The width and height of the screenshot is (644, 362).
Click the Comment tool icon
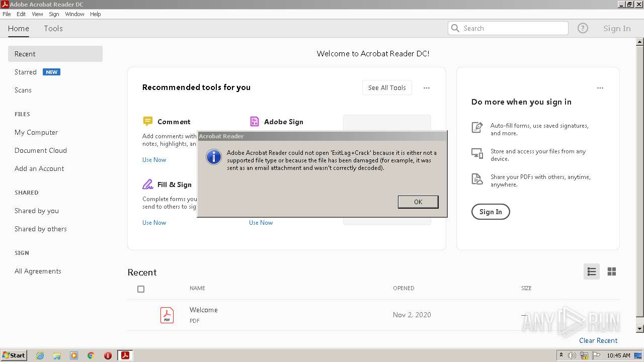(x=147, y=121)
